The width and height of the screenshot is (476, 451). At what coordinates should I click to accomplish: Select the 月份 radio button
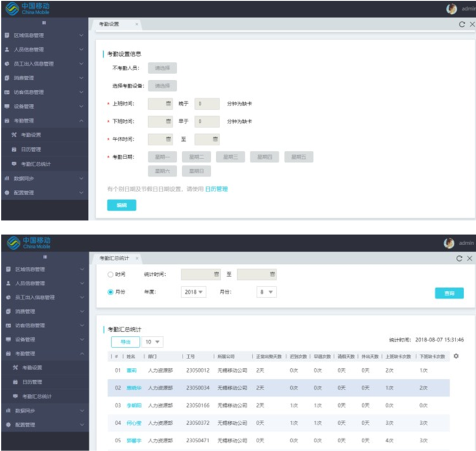tap(110, 292)
